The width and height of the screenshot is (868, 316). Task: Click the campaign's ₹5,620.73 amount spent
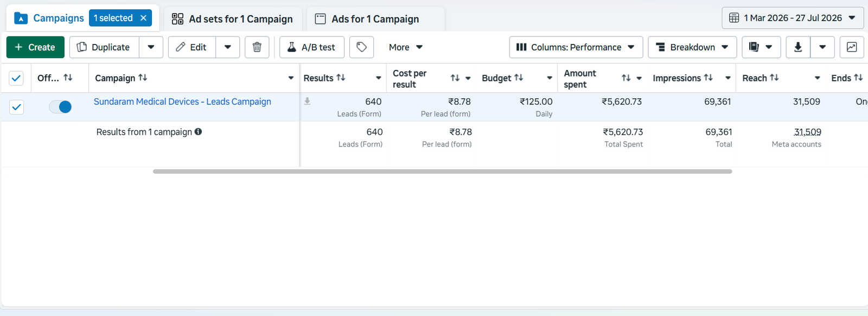point(622,102)
